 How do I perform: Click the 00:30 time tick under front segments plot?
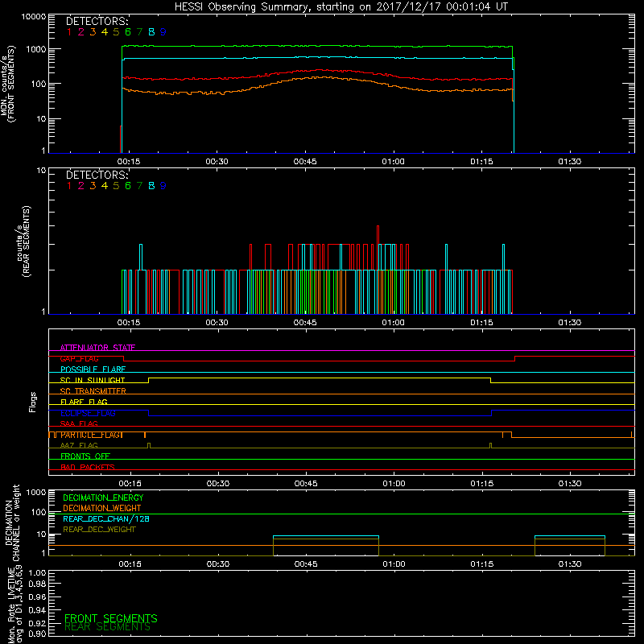pos(217,162)
